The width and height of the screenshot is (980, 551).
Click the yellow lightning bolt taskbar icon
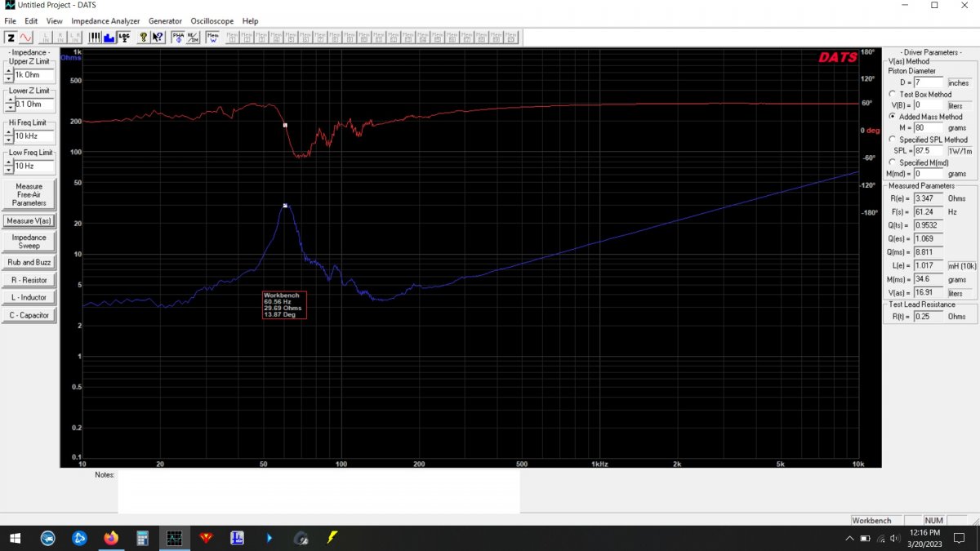[x=332, y=538]
